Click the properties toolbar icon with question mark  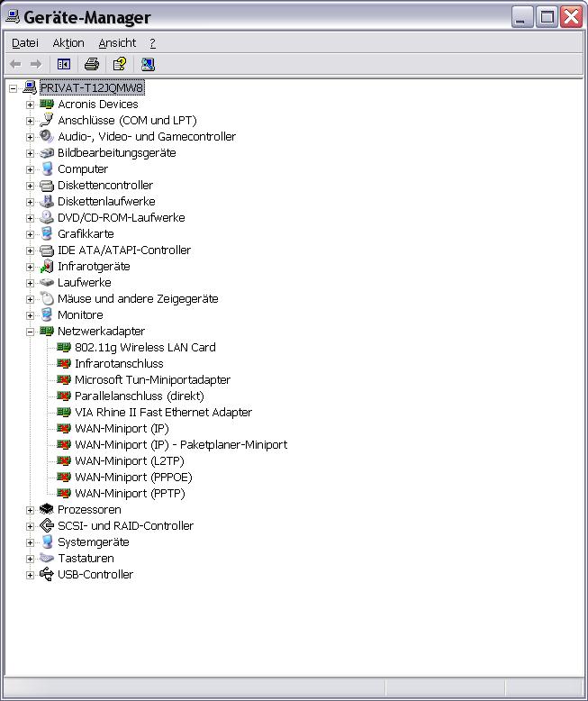click(119, 64)
